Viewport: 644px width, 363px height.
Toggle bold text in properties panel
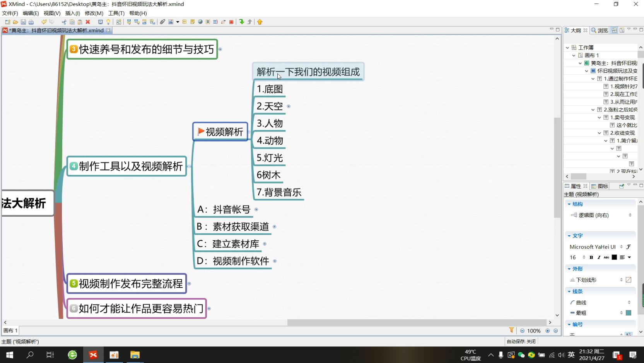[591, 257]
